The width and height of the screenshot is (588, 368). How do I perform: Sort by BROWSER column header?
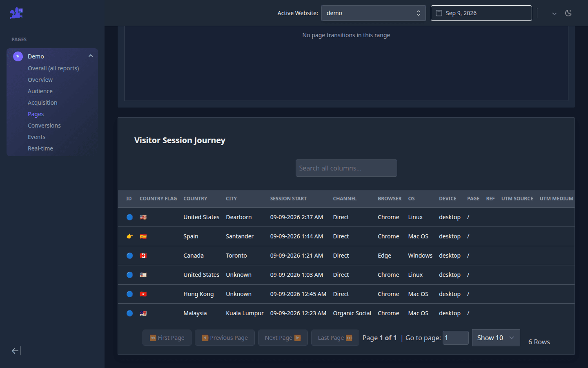point(390,199)
